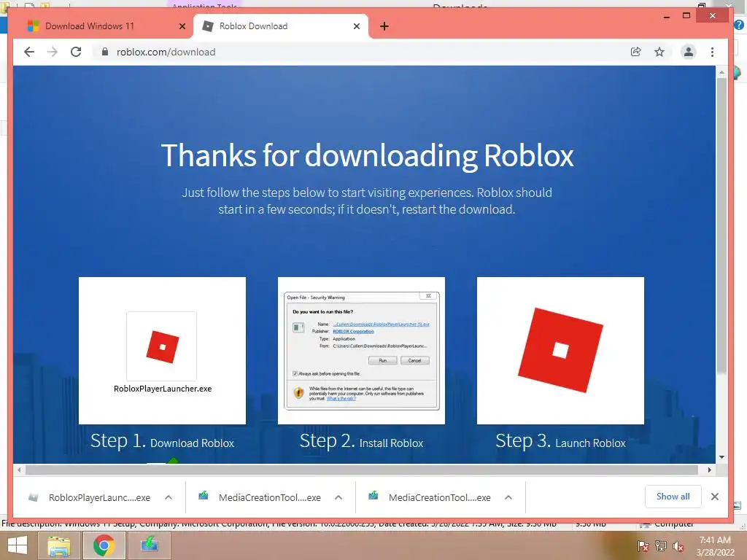This screenshot has width=747, height=560.
Task: Click the scroll down arrow of page
Action: pyautogui.click(x=721, y=457)
